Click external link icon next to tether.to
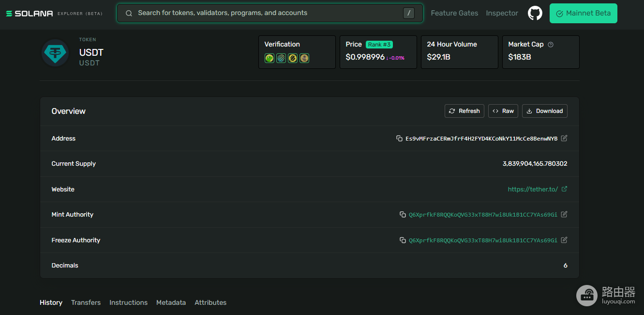644x315 pixels. [564, 189]
